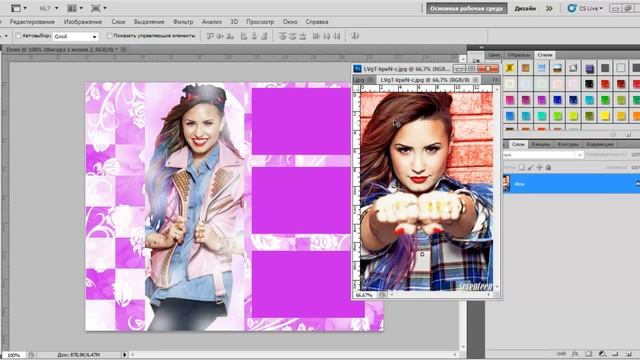Open the Окно menu
The image size is (640, 360).
pyautogui.click(x=290, y=22)
